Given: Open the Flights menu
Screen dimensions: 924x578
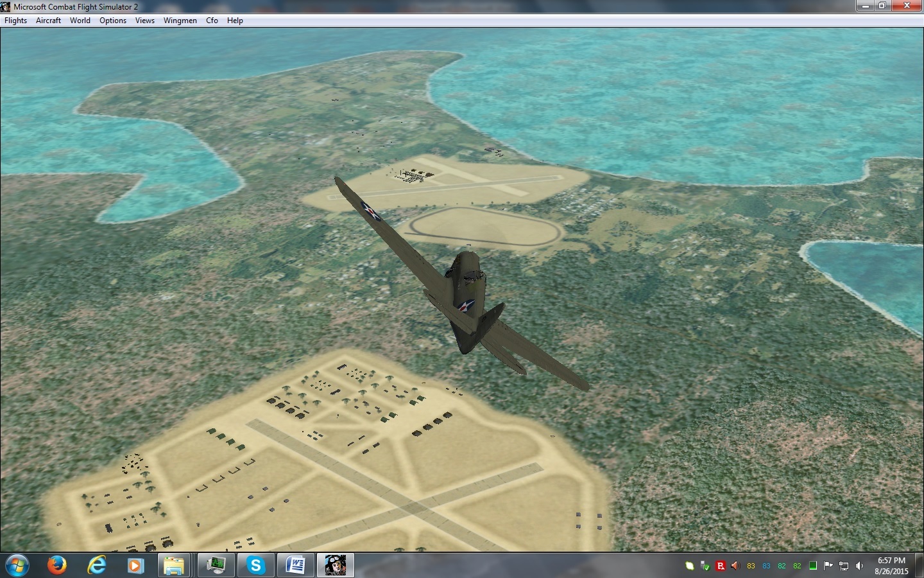Looking at the screenshot, I should [16, 21].
